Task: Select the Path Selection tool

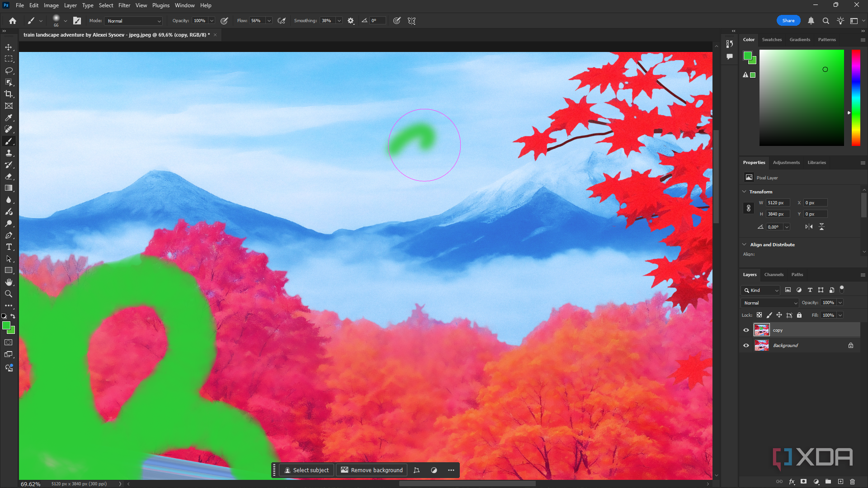Action: [9, 259]
